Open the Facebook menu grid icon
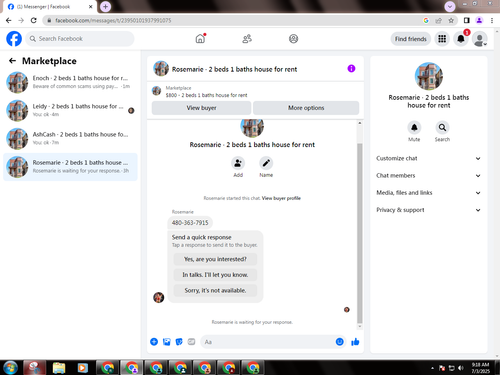This screenshot has height=375, width=500. 442,39
